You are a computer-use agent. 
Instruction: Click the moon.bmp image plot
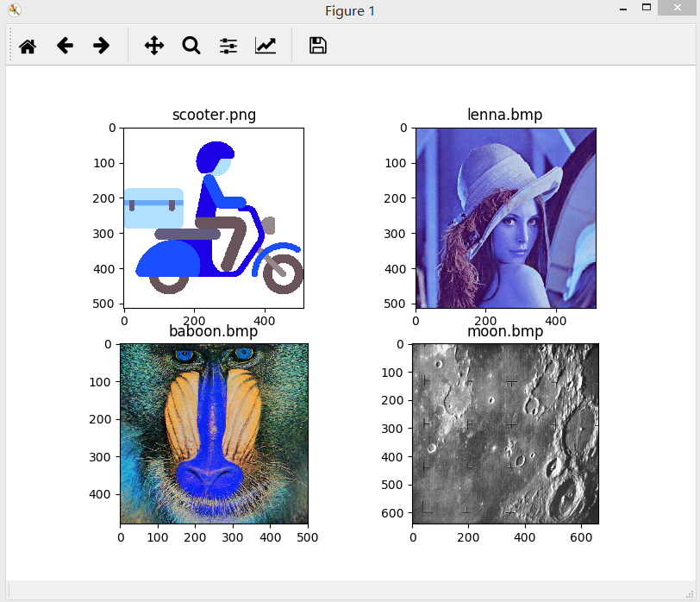(505, 434)
